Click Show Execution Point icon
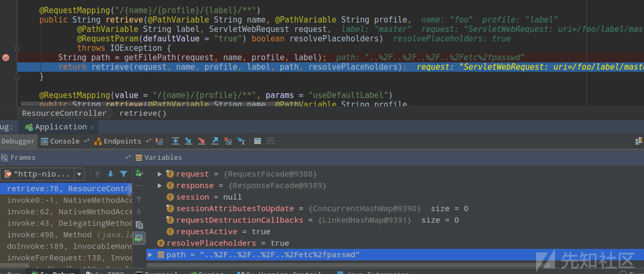644x274 pixels. click(159, 141)
